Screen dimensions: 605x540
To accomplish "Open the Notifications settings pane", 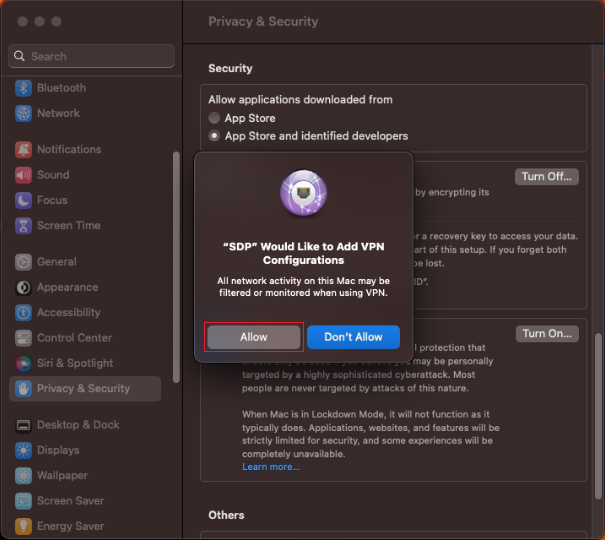I will (x=85, y=149).
